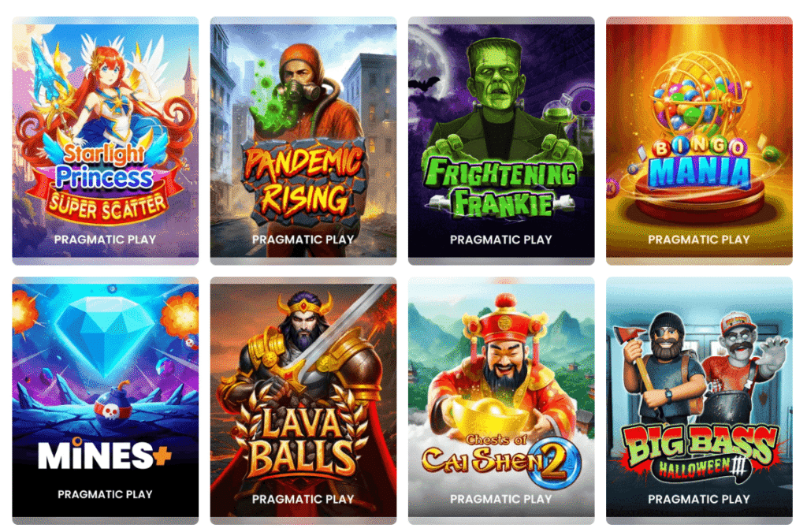Click Pragmatic Play label on Pandemic Rising
The width and height of the screenshot is (807, 532).
pos(303,240)
